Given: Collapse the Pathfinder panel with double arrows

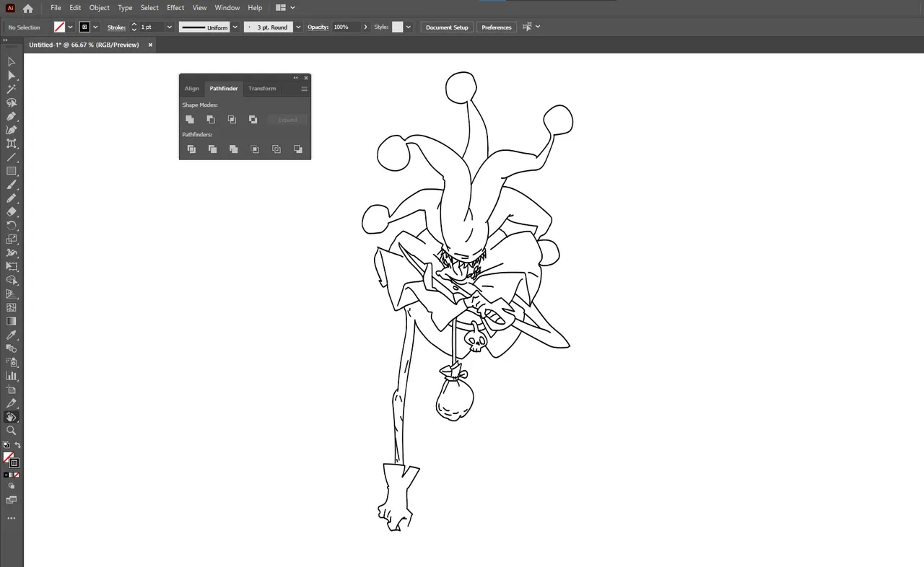Looking at the screenshot, I should pyautogui.click(x=296, y=78).
